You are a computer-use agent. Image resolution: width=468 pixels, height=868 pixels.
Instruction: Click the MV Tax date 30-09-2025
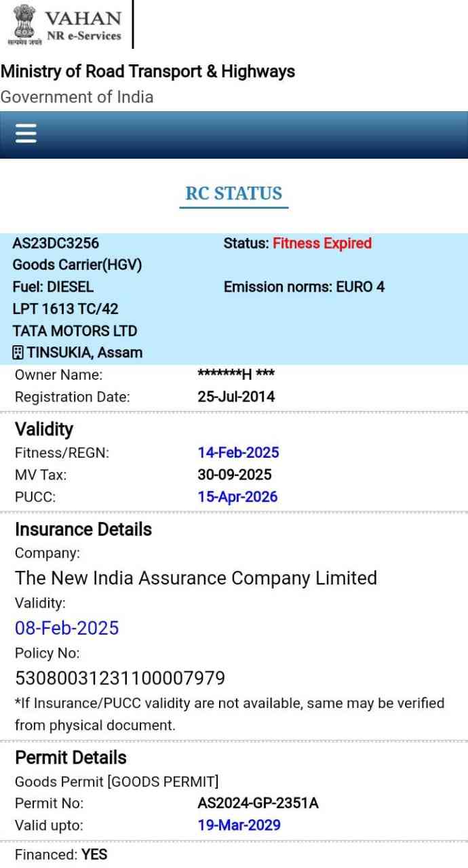234,475
